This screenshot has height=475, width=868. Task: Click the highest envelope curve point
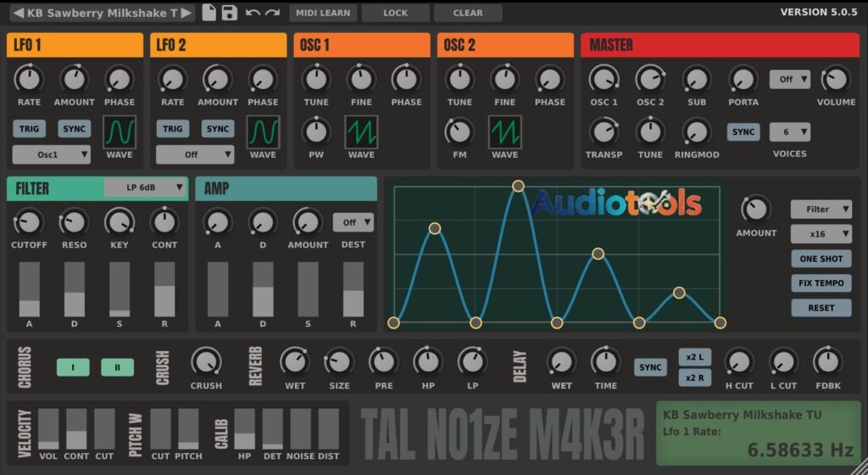tap(518, 186)
